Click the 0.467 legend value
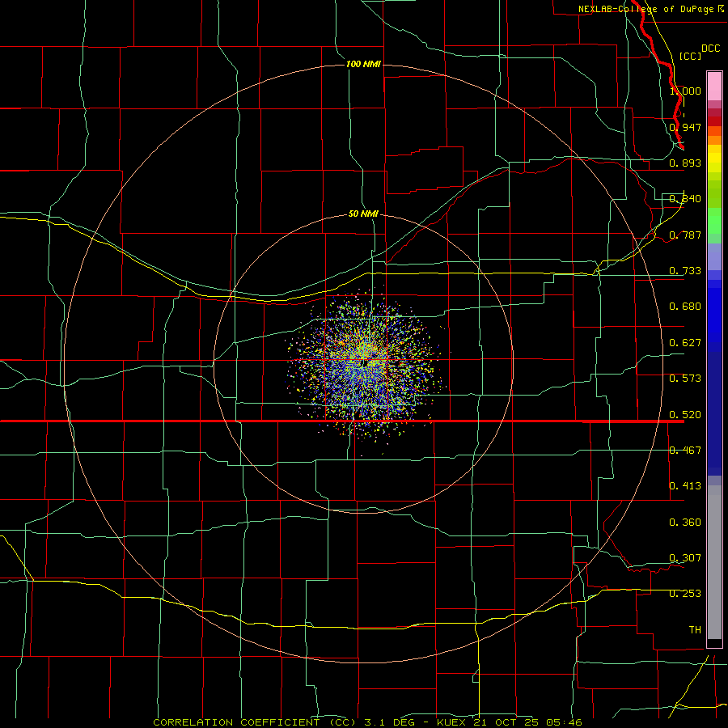The height and width of the screenshot is (728, 728). point(685,451)
